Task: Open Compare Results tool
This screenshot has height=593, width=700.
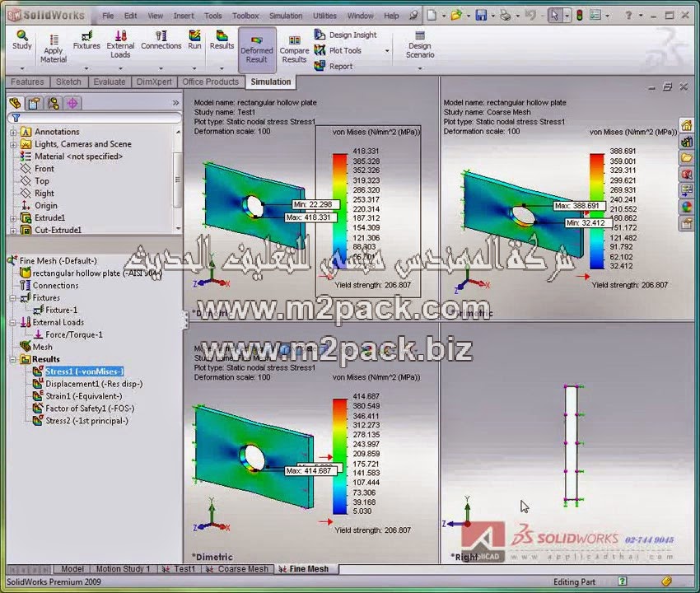Action: [x=294, y=49]
